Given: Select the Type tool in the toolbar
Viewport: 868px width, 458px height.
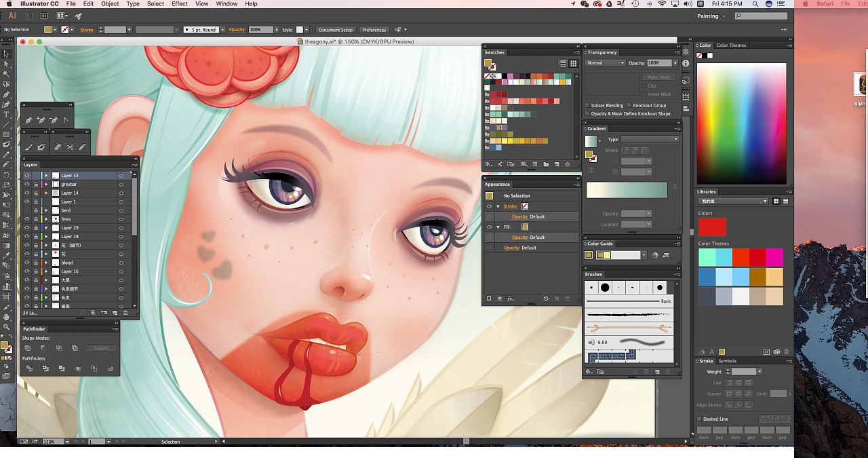Looking at the screenshot, I should point(6,115).
